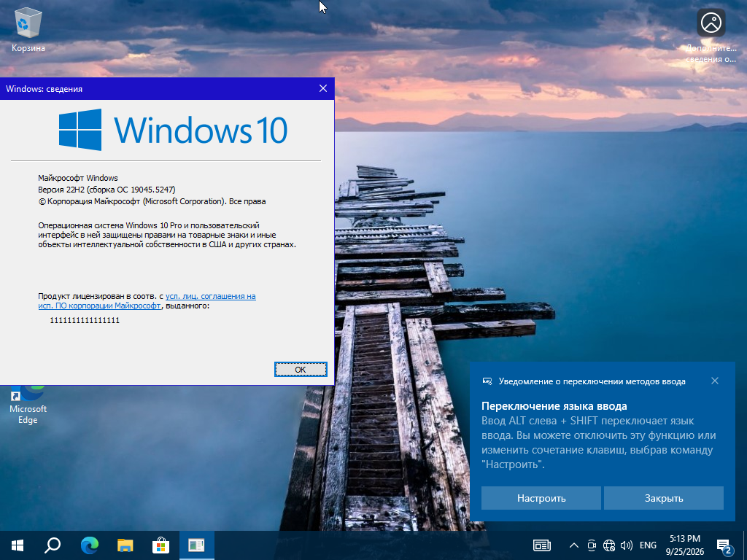Launch Microsoft Edge from the taskbar
Image resolution: width=747 pixels, height=560 pixels.
click(x=90, y=545)
